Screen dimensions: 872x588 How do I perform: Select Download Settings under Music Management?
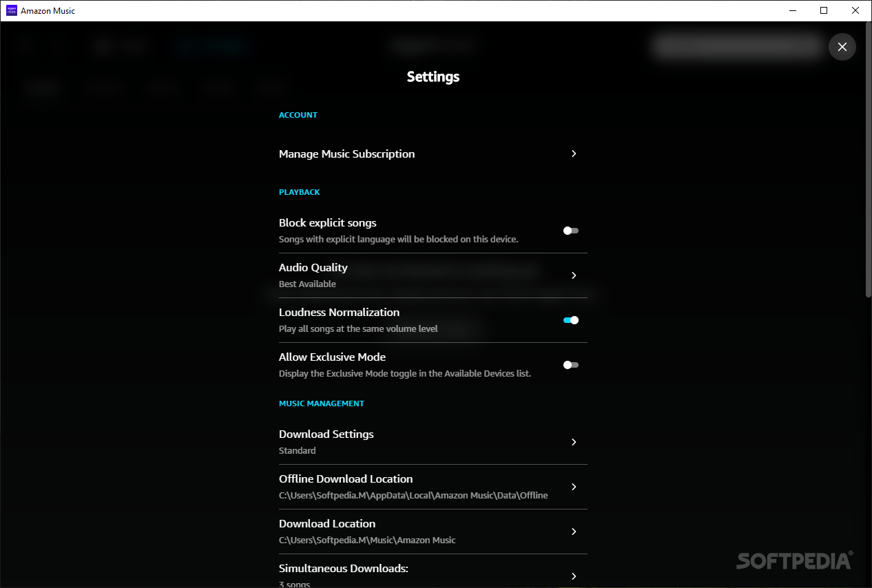(326, 434)
